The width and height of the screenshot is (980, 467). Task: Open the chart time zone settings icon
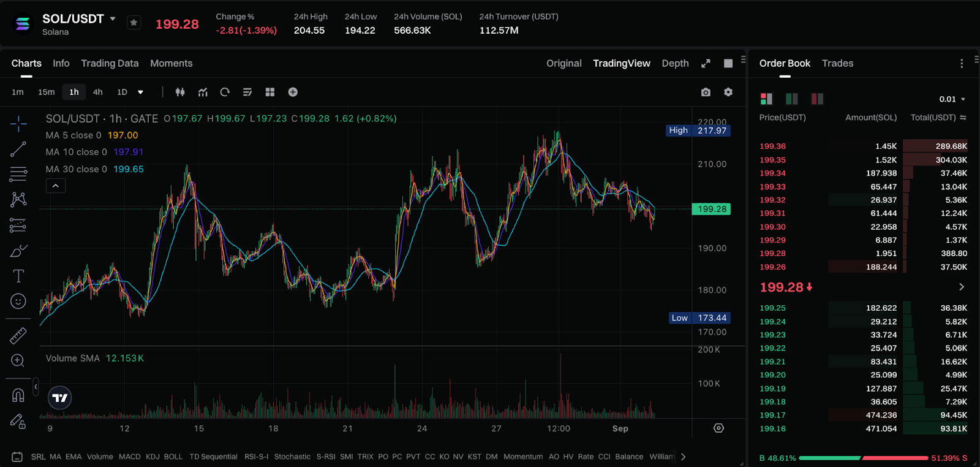(718, 428)
